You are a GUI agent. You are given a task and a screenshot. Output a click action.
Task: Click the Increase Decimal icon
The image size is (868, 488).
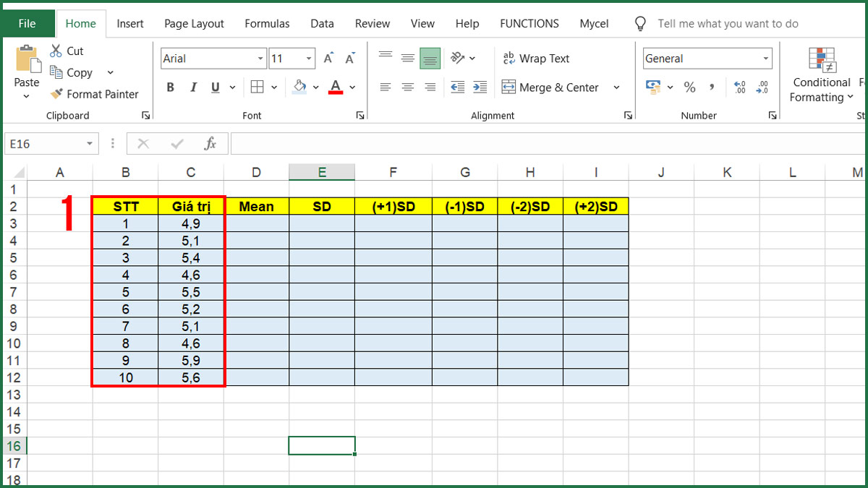(739, 87)
